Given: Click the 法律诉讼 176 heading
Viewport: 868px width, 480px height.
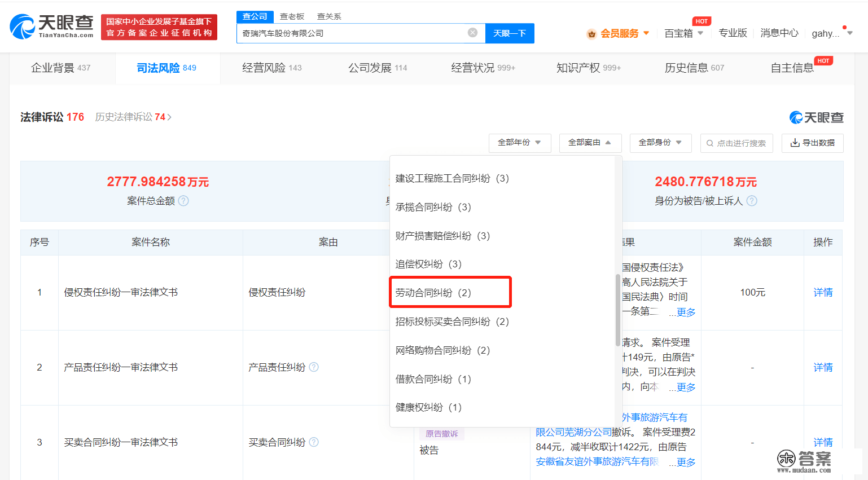Looking at the screenshot, I should tap(52, 117).
